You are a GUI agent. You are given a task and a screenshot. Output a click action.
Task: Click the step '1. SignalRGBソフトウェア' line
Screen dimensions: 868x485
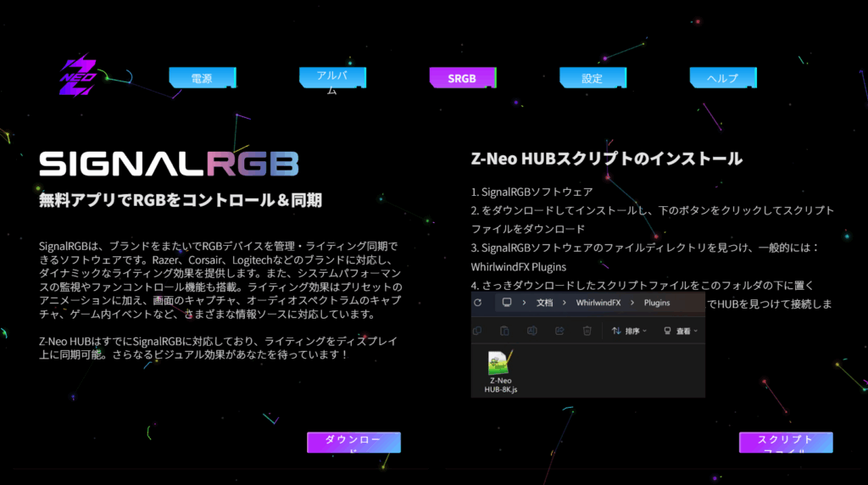tap(532, 192)
